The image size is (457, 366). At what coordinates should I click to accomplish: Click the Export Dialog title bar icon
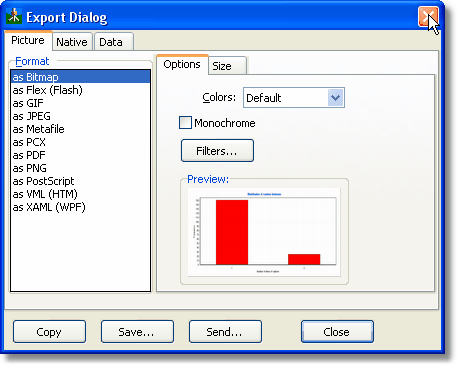tap(14, 17)
